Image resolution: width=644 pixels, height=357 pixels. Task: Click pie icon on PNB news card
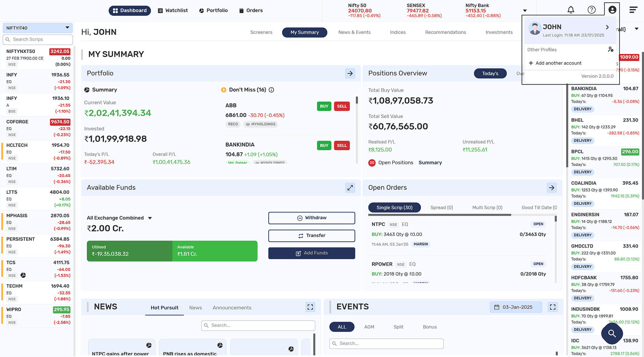coord(220,345)
